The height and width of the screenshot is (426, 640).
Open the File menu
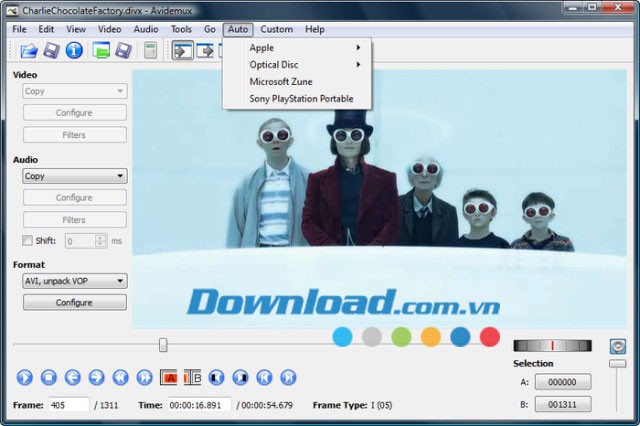[19, 29]
